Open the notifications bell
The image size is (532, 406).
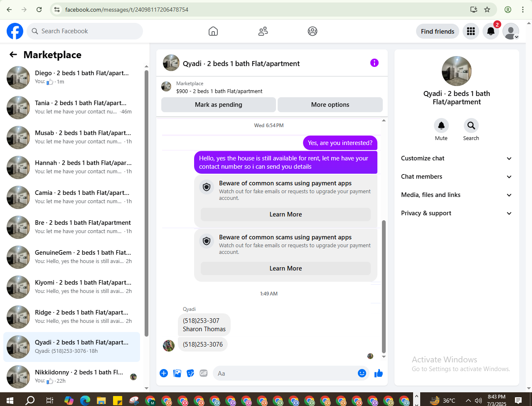coord(491,31)
